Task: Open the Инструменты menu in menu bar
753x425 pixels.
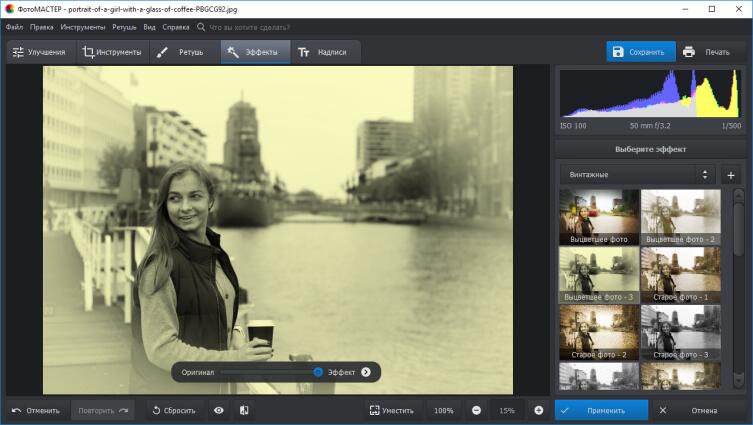Action: click(x=83, y=27)
